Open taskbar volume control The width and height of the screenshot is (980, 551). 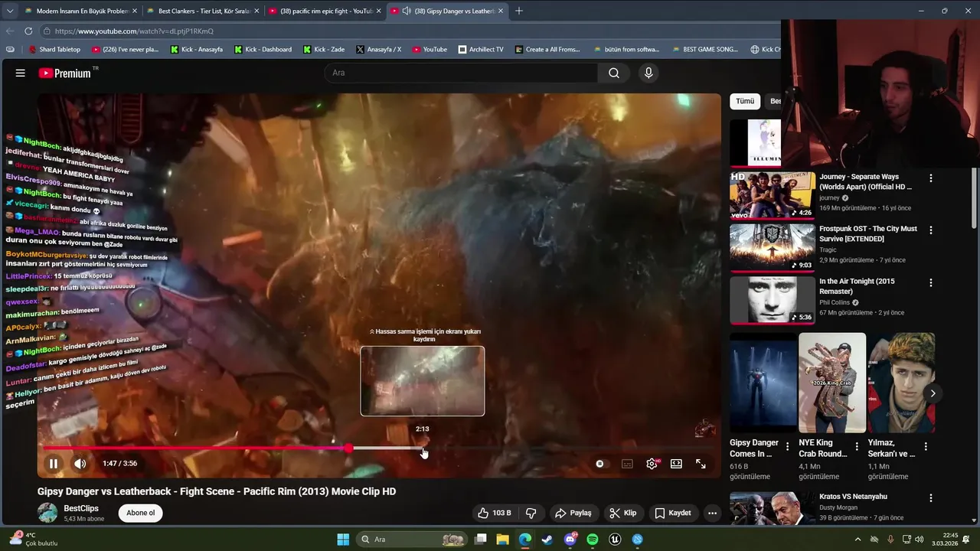(919, 540)
